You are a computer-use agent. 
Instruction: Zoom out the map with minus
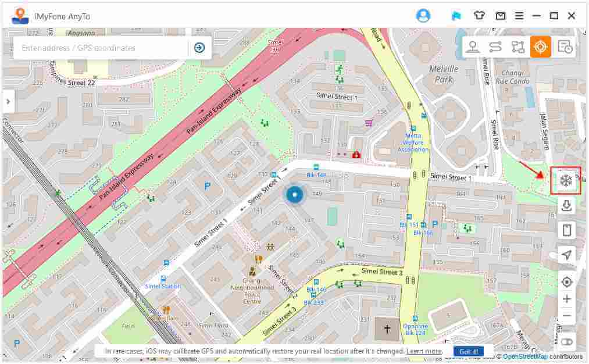(x=566, y=316)
